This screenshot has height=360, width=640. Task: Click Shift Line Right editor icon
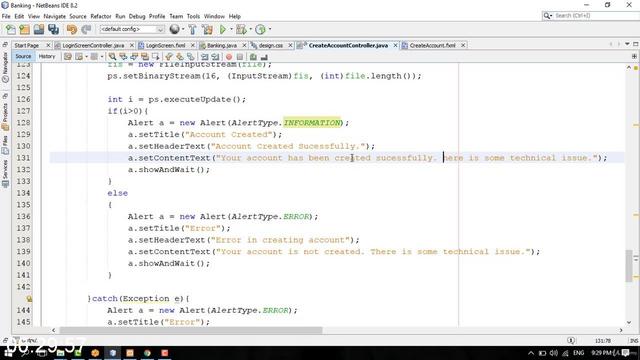coord(215,57)
